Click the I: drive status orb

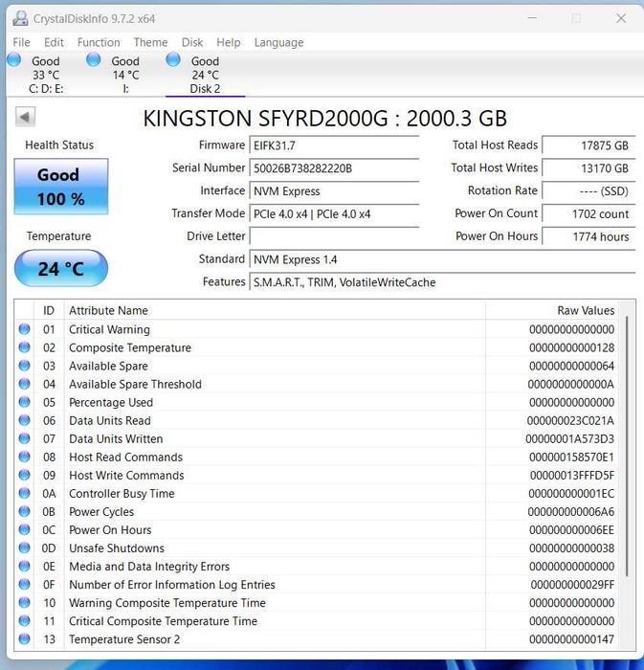click(x=94, y=59)
